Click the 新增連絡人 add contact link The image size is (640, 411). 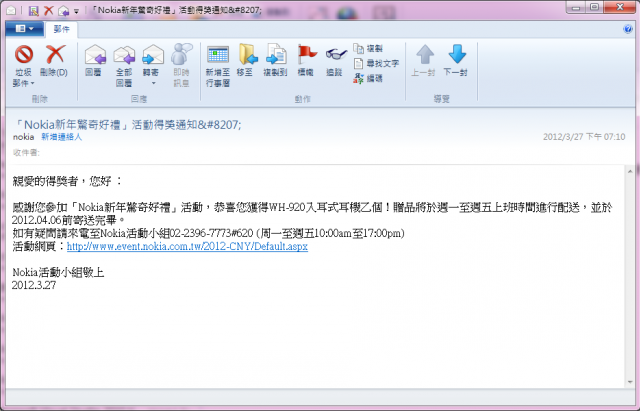pyautogui.click(x=62, y=137)
